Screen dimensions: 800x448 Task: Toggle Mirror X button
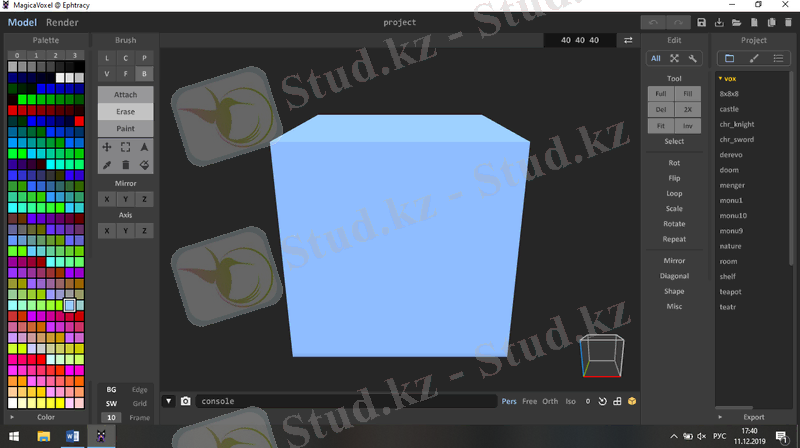coord(107,199)
